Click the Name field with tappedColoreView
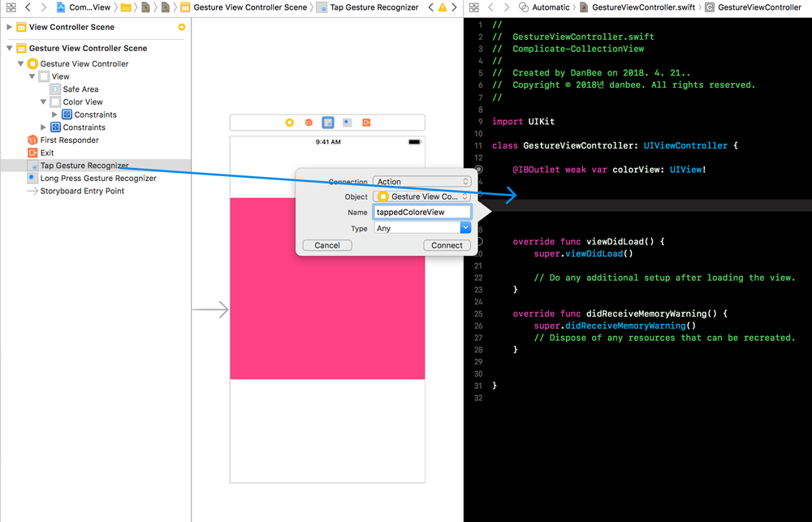The width and height of the screenshot is (812, 522). (x=421, y=212)
